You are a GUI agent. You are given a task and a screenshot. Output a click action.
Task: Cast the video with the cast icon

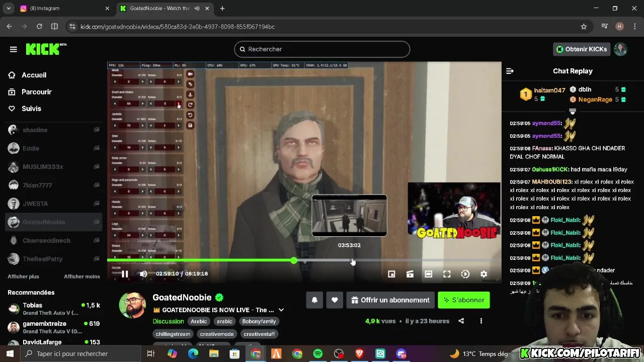pyautogui.click(x=410, y=274)
